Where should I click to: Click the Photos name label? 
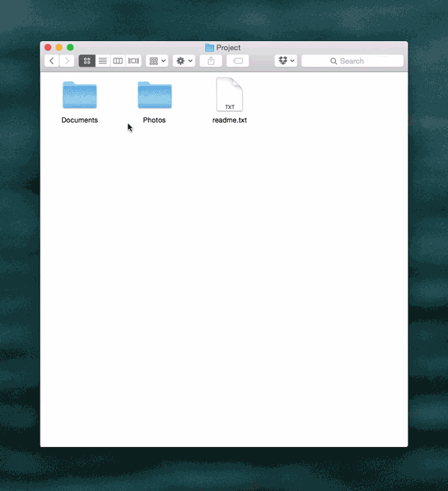[155, 120]
